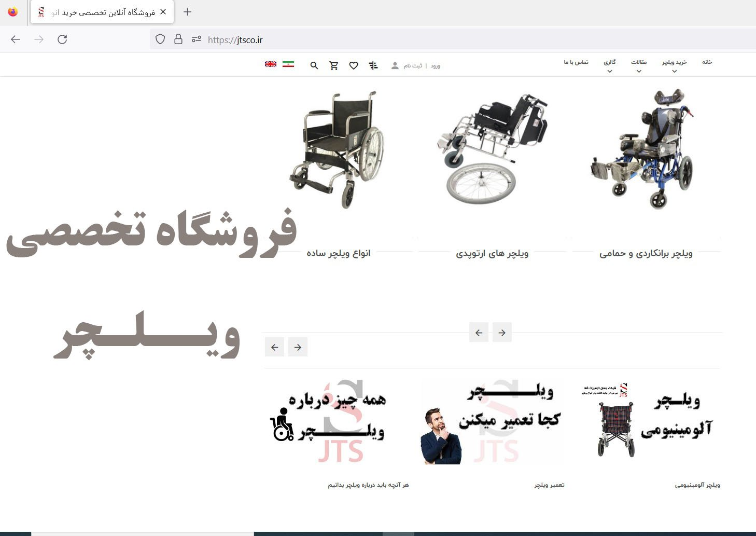Click the ثبت نام registration link
This screenshot has width=756, height=536.
click(x=412, y=65)
